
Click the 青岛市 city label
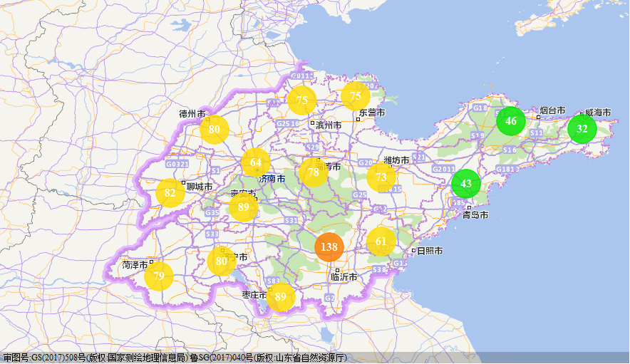point(475,215)
